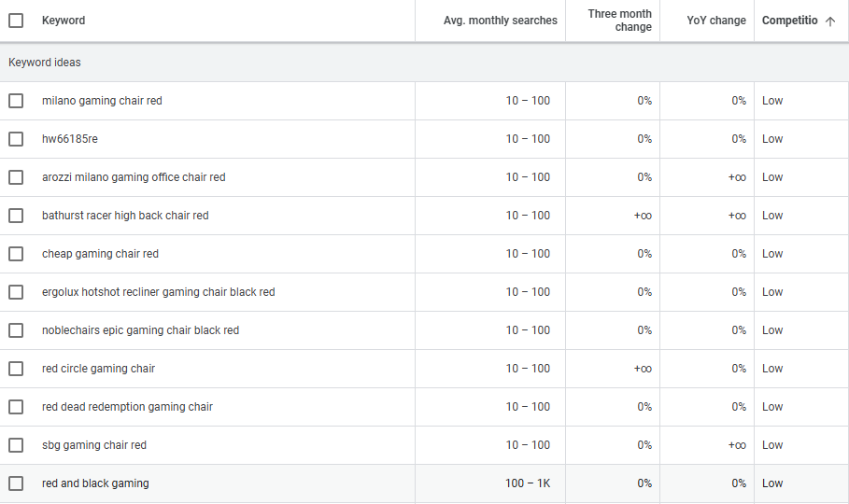The image size is (849, 504).
Task: Check the 'red circle gaming chair' row
Action: 16,369
